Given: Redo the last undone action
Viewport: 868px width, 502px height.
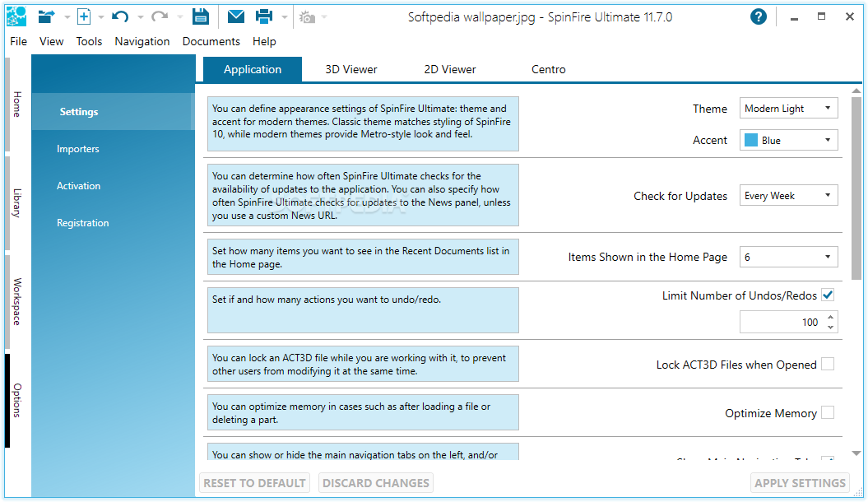Looking at the screenshot, I should pos(160,17).
